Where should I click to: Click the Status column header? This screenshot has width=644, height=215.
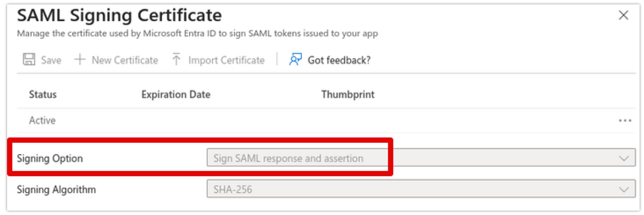[x=43, y=95]
